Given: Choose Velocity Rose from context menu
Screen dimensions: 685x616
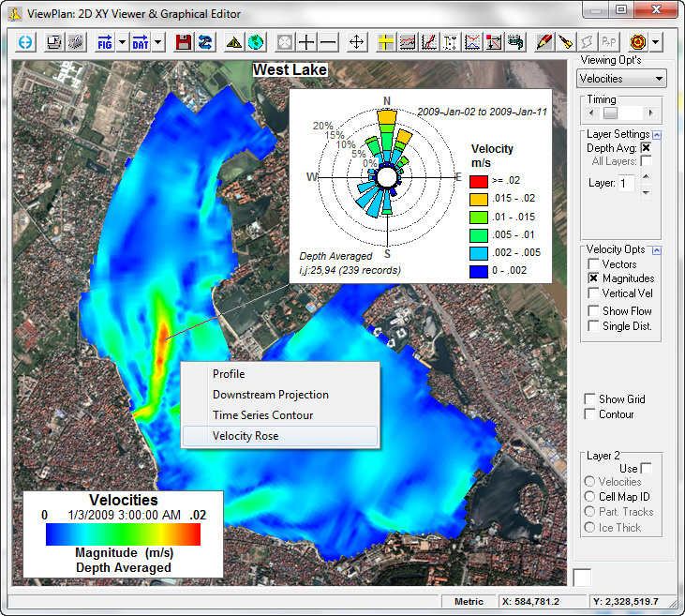Looking at the screenshot, I should click(x=245, y=436).
